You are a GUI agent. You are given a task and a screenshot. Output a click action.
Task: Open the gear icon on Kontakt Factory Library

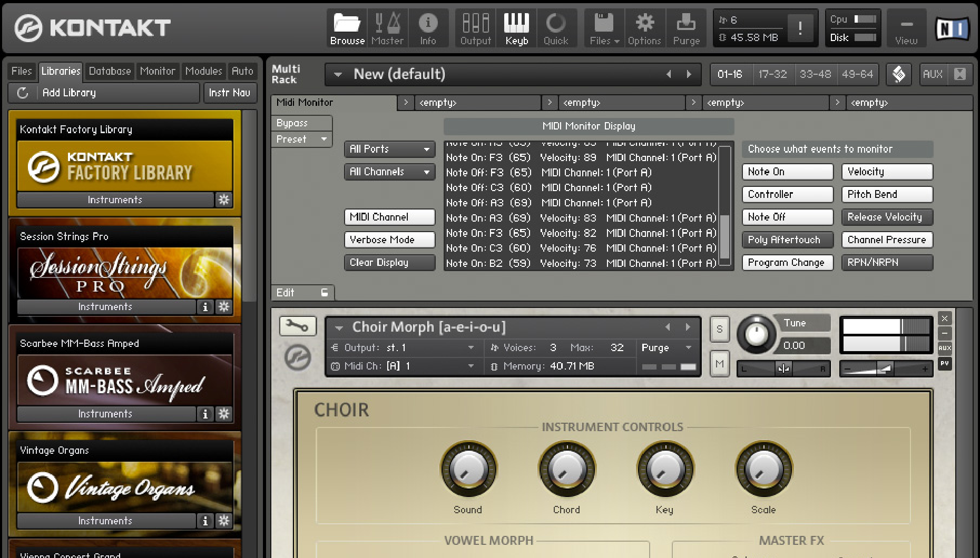tap(224, 200)
